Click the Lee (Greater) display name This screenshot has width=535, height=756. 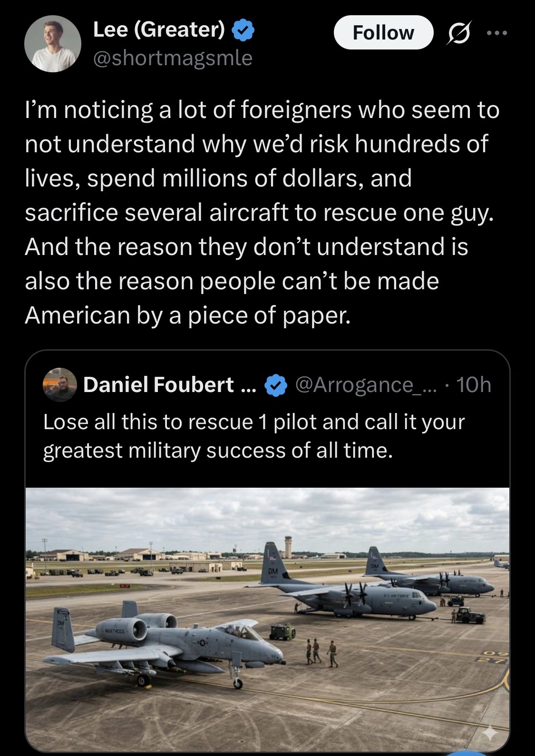pyautogui.click(x=158, y=29)
